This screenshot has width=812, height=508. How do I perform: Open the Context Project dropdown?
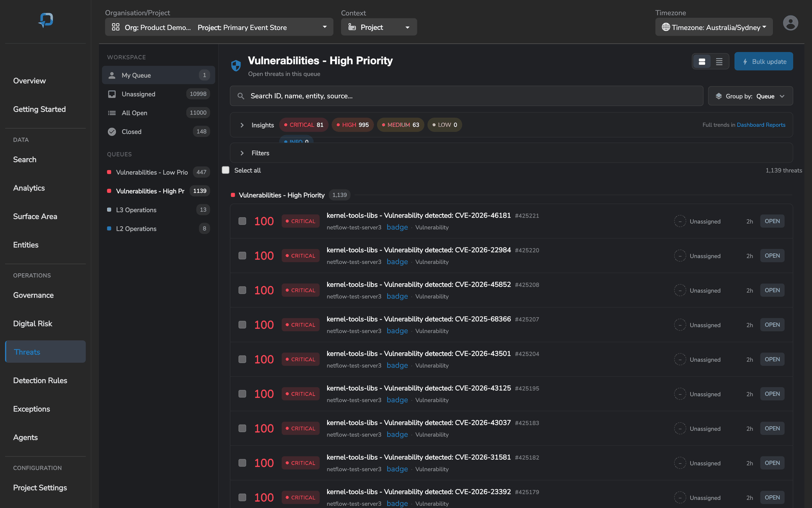coord(379,27)
